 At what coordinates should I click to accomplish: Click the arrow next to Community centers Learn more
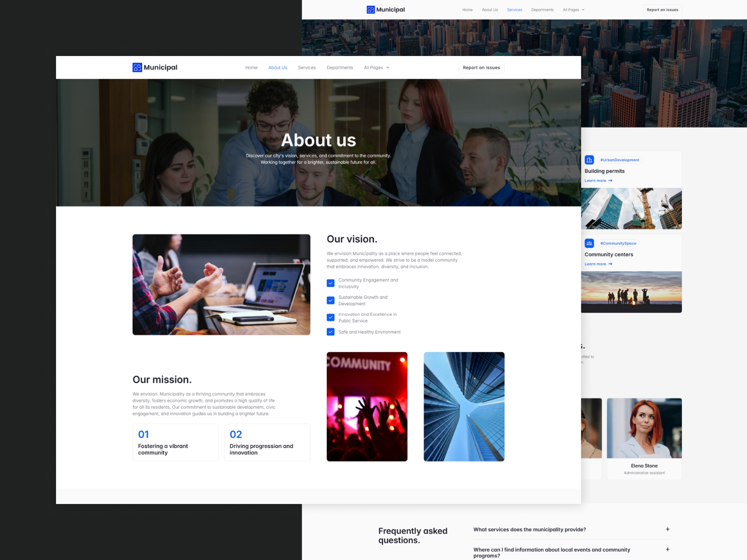coord(610,264)
